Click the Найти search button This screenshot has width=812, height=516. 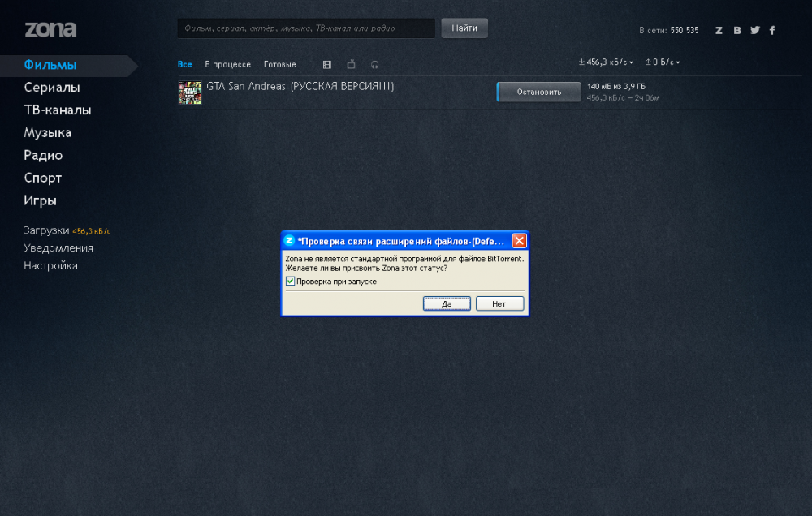464,28
